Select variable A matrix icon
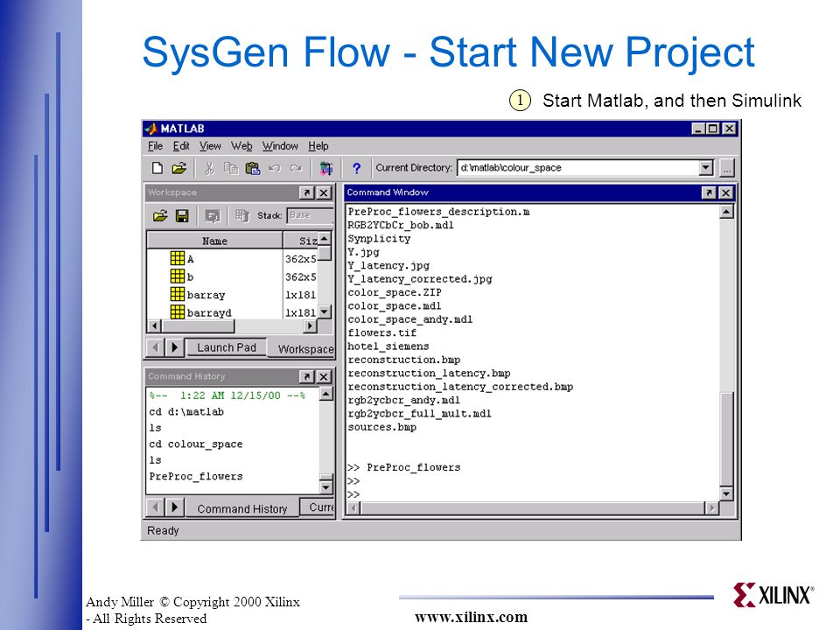840x630 pixels. click(178, 259)
